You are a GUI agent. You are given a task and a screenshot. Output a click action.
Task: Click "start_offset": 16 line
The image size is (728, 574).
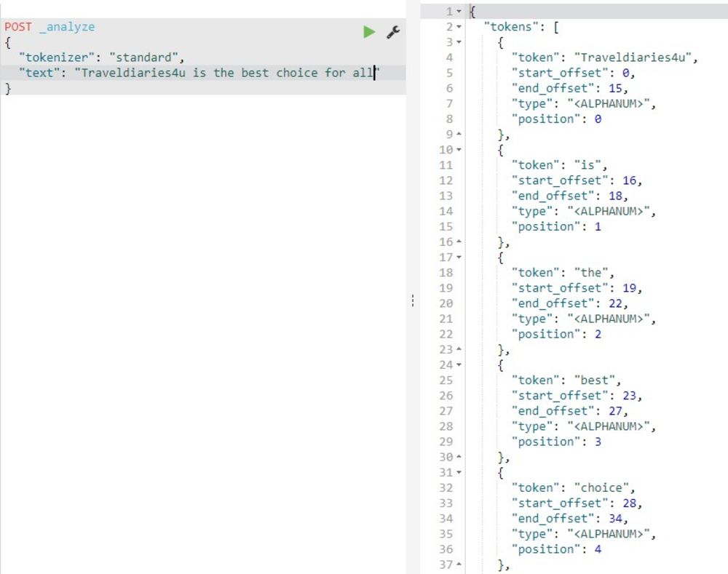pos(577,180)
